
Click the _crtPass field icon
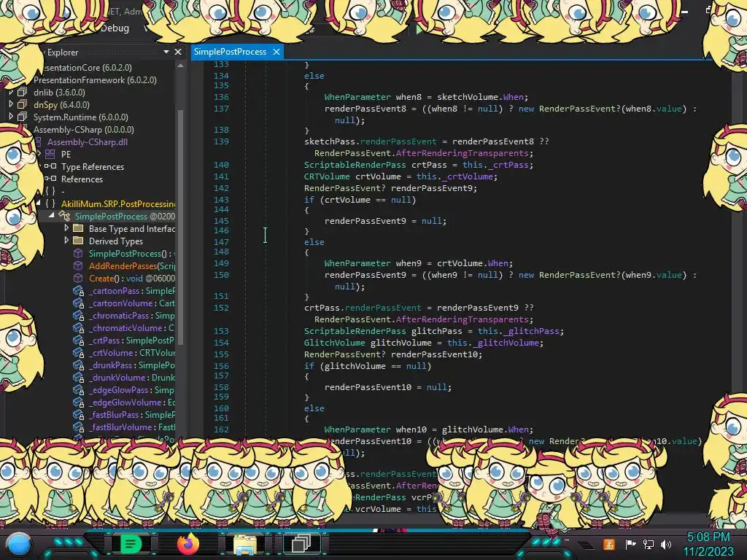[x=79, y=340]
